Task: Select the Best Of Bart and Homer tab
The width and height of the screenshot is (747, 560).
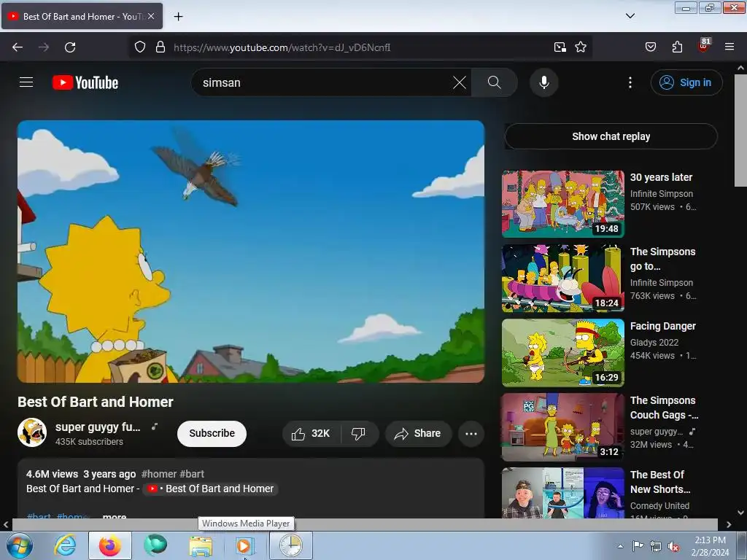Action: coord(82,16)
